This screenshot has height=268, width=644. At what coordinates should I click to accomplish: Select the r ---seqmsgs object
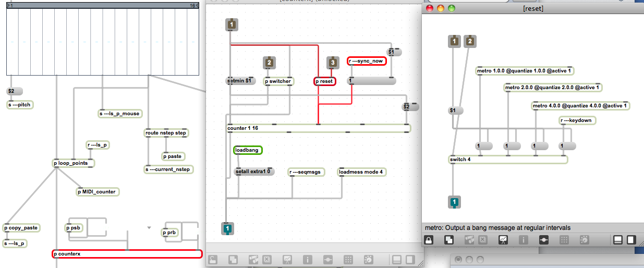click(307, 172)
